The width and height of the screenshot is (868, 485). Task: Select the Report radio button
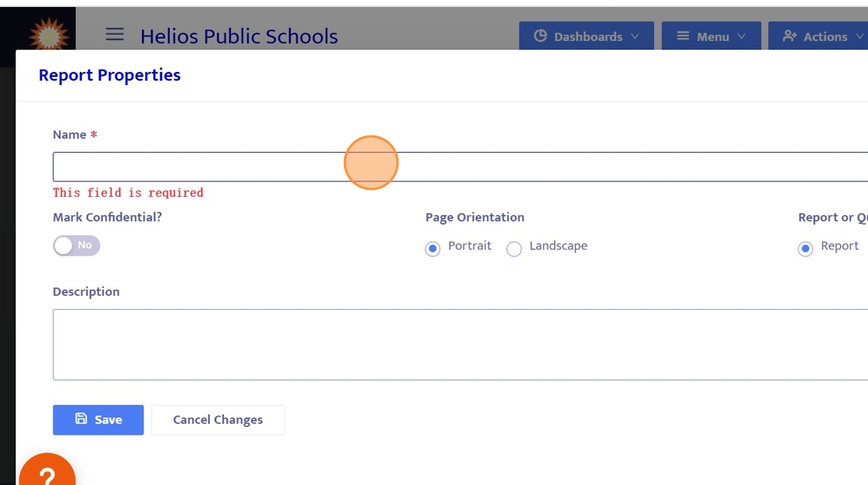point(805,249)
